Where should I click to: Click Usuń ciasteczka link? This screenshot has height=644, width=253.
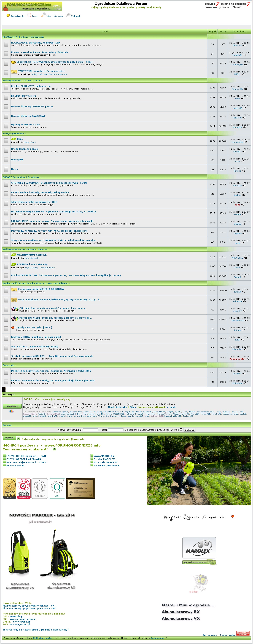[x=117, y=407]
